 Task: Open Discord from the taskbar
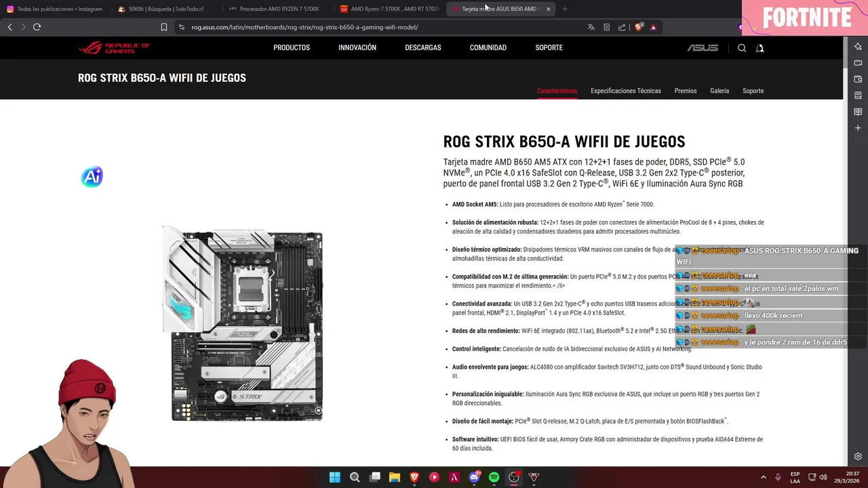pyautogui.click(x=475, y=477)
